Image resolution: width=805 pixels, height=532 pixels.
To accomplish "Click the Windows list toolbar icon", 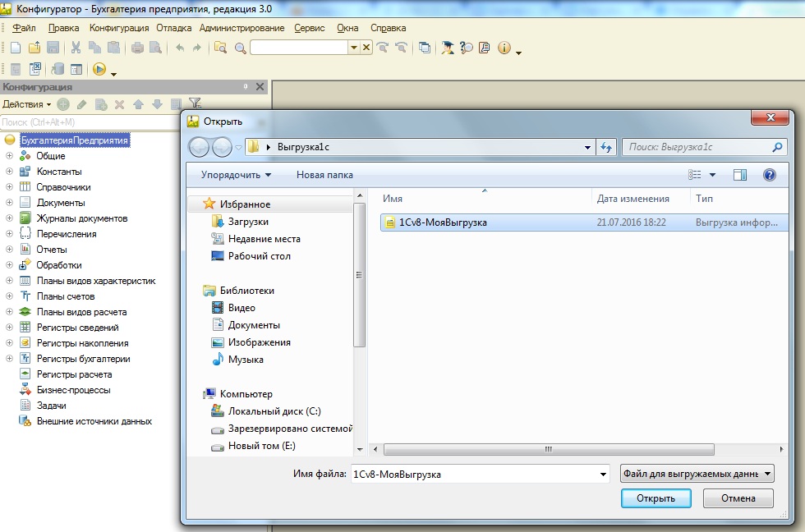I will pyautogui.click(x=425, y=48).
